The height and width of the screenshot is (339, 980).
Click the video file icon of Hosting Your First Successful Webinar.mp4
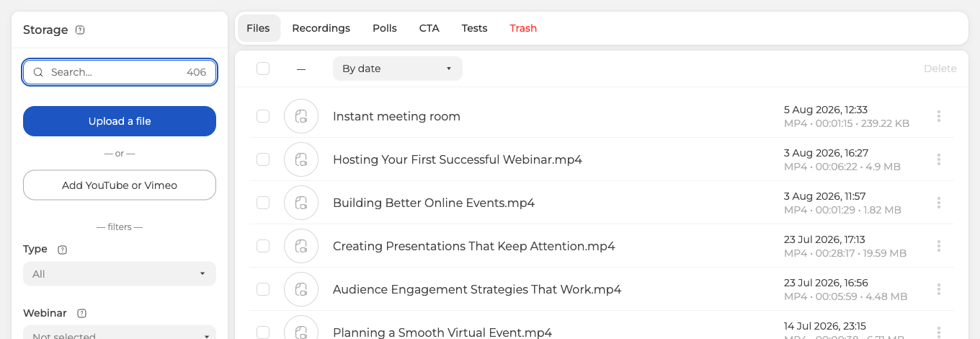point(301,159)
